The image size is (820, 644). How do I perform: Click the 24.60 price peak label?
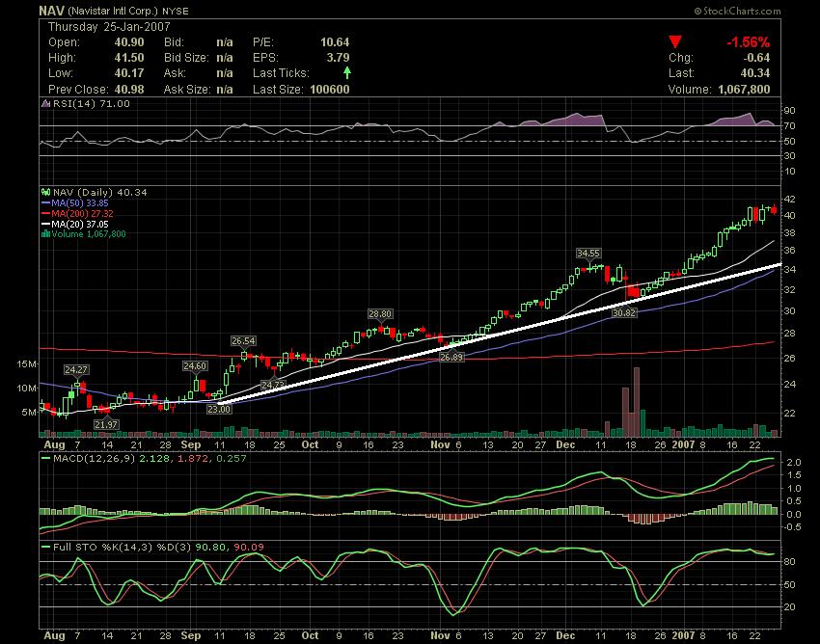195,366
